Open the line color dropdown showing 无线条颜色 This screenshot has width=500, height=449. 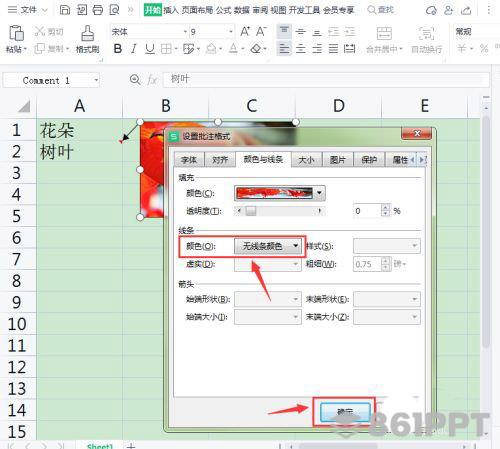[x=268, y=246]
